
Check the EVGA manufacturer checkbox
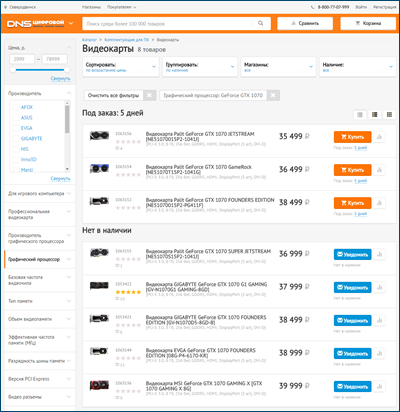(16, 128)
